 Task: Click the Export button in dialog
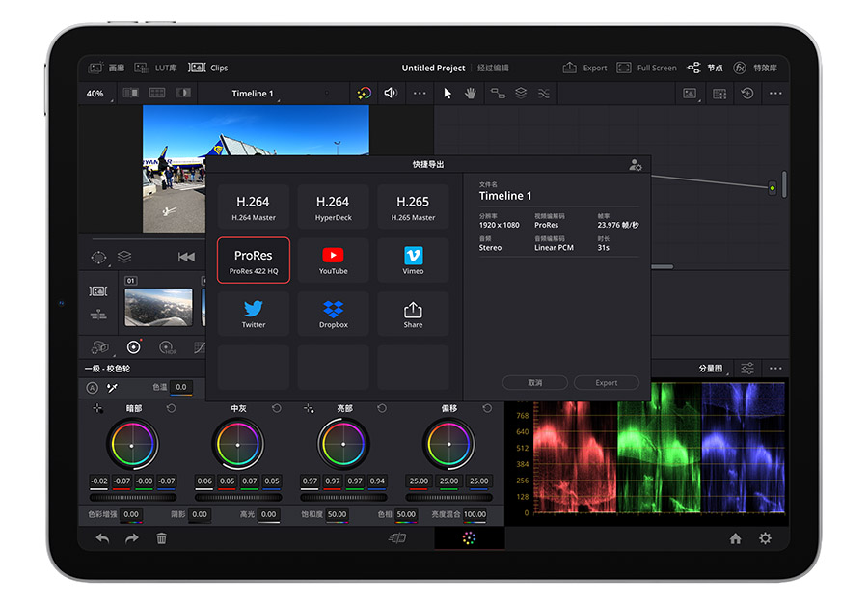(607, 383)
